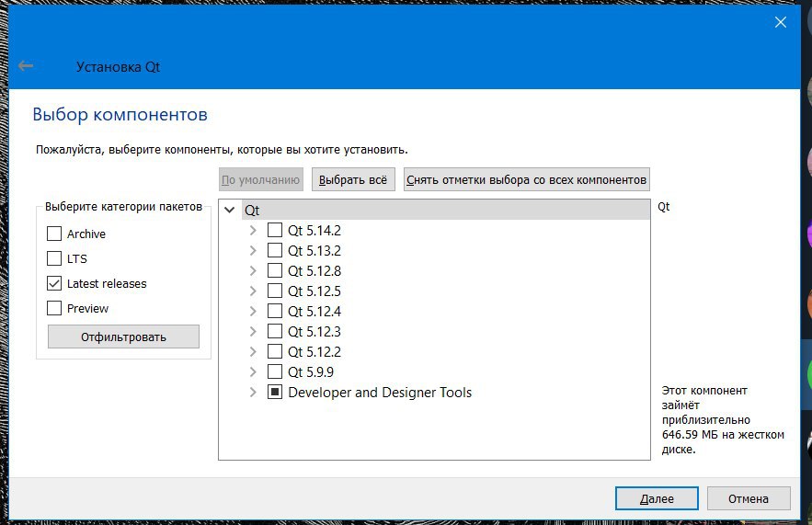Select the Qt 5.12.5 row text

tap(315, 291)
